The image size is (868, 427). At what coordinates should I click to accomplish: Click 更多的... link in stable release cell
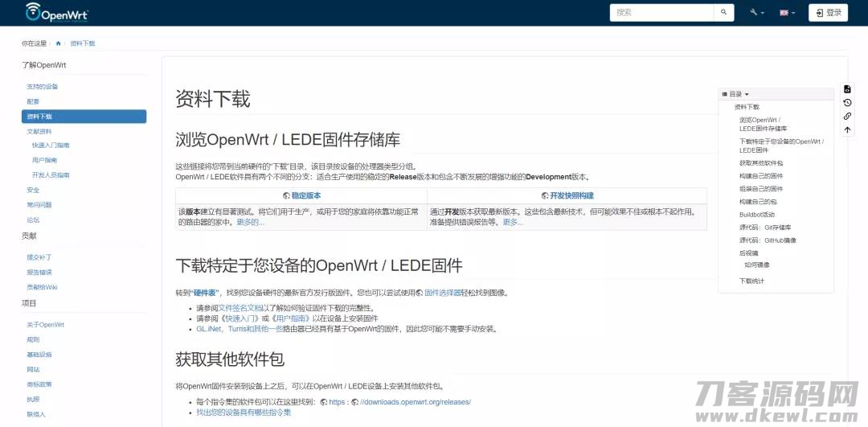tap(251, 222)
